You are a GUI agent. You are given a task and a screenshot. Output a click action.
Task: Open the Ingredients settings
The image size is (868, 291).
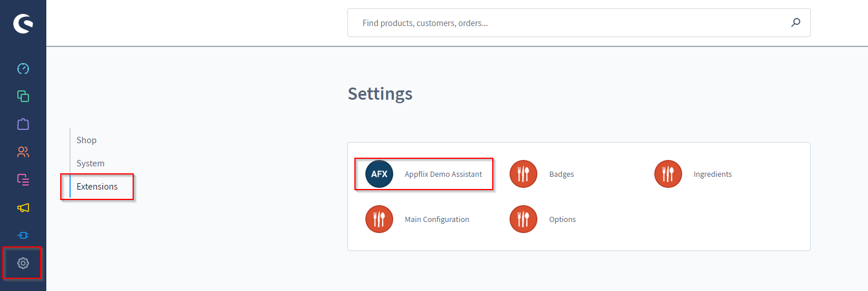(712, 174)
